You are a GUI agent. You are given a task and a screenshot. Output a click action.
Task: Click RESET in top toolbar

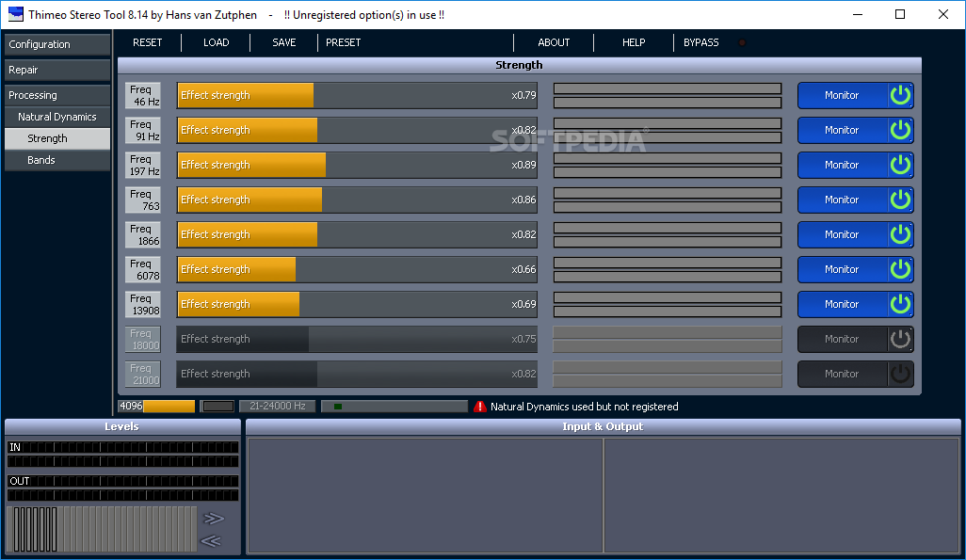tap(148, 42)
